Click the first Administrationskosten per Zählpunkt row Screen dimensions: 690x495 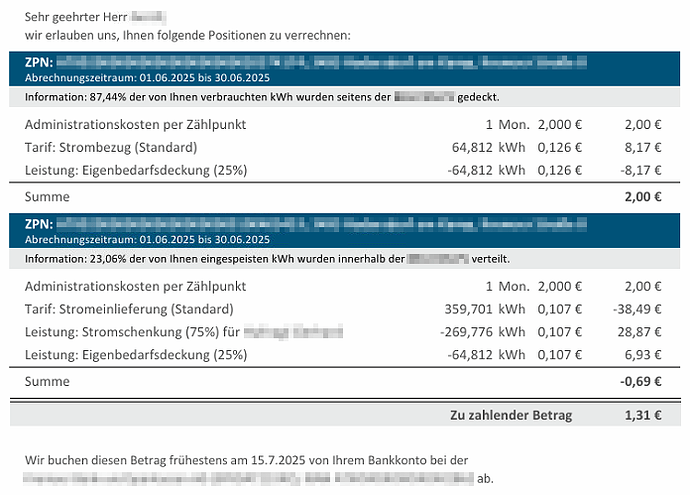click(x=343, y=125)
